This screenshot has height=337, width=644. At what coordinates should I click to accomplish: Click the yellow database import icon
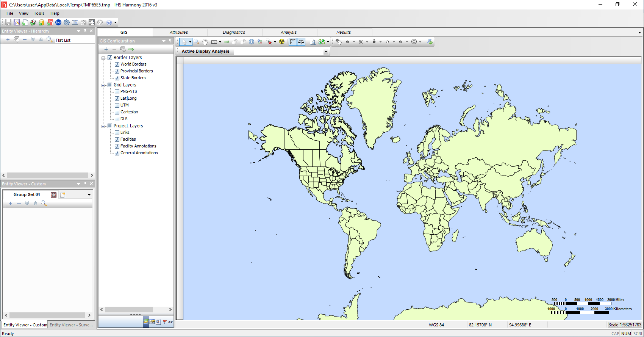pos(42,22)
